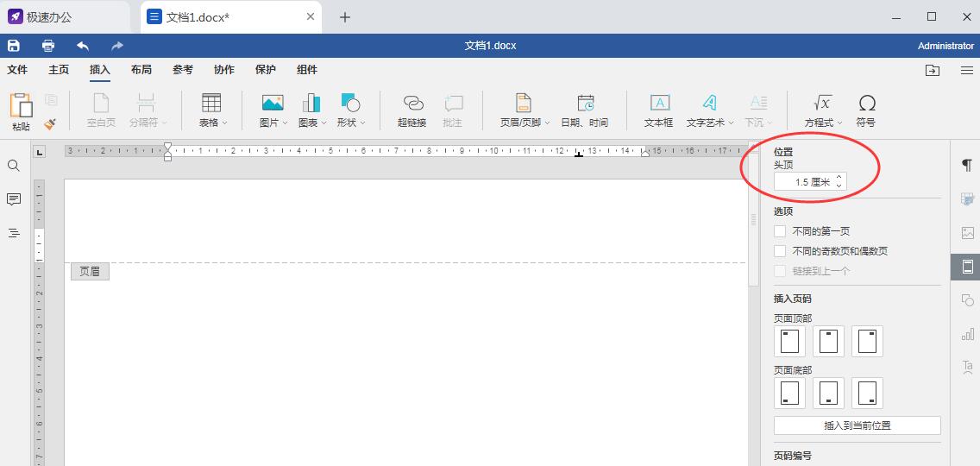Image resolution: width=980 pixels, height=466 pixels.
Task: Click the Save icon in title bar
Action: 14,46
